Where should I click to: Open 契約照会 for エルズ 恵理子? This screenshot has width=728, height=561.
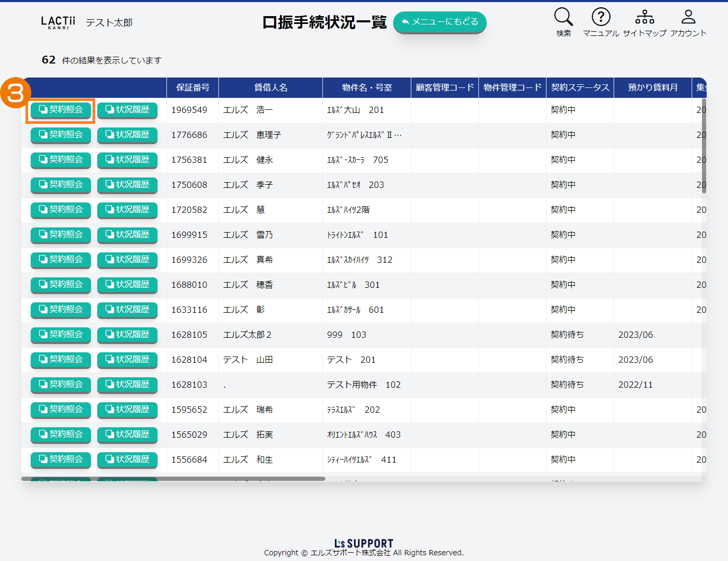61,135
